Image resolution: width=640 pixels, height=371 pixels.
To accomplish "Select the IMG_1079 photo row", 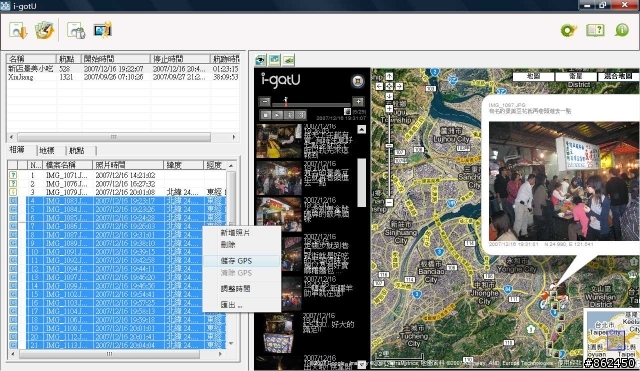I will 117,192.
